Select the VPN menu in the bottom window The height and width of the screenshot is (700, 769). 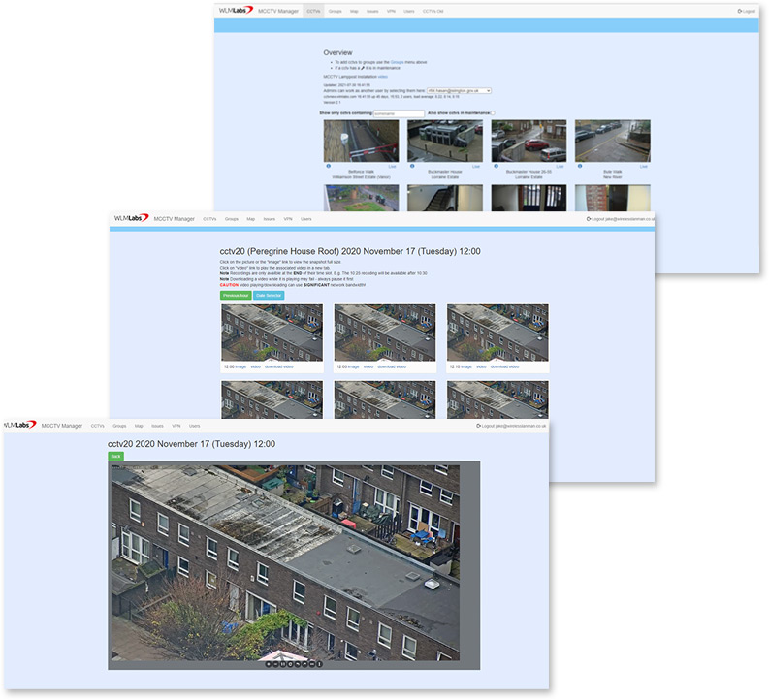176,426
